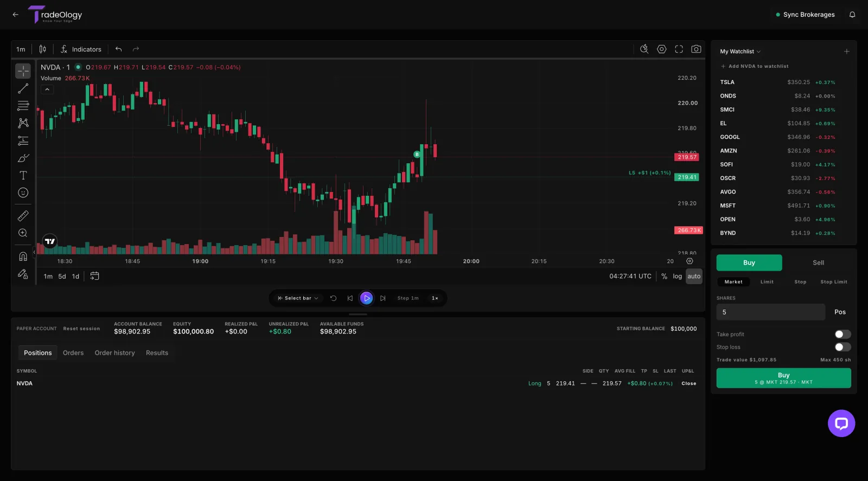Restart the replay with the loop arrow

334,298
